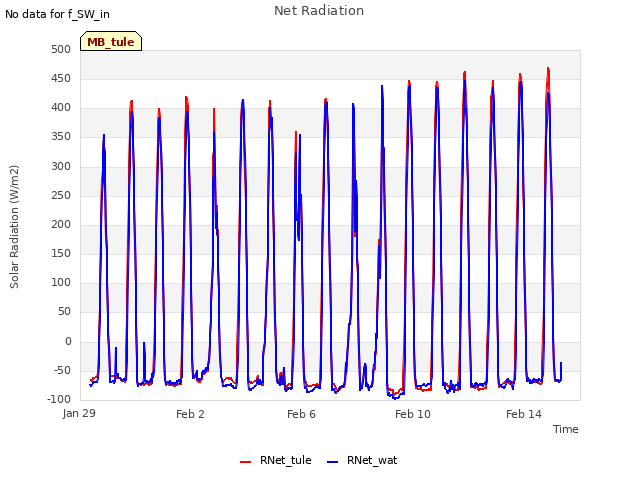
Task: Click the Feb 6 x-axis tick label
Action: (301, 414)
